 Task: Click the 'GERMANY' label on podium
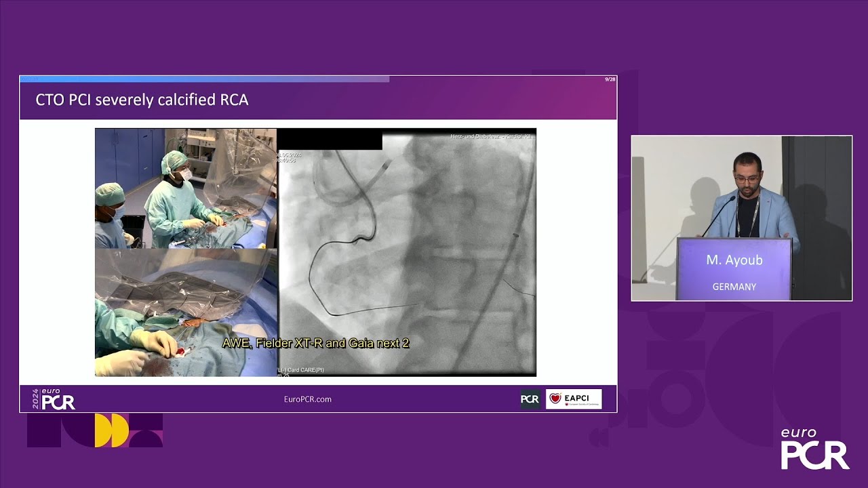[734, 287]
